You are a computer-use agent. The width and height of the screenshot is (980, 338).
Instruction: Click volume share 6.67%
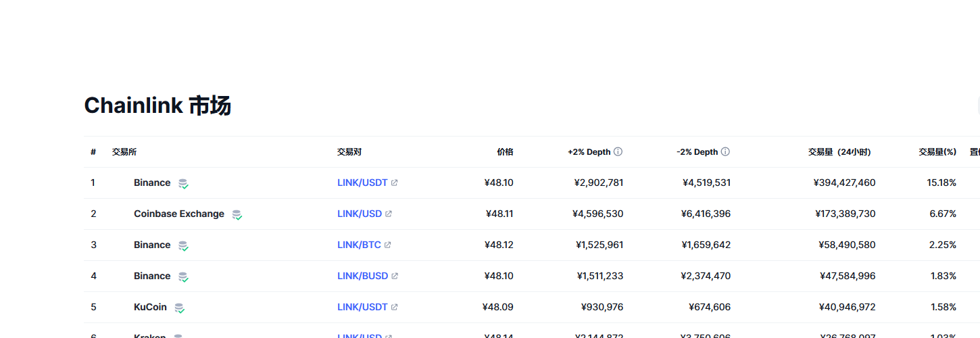click(943, 214)
